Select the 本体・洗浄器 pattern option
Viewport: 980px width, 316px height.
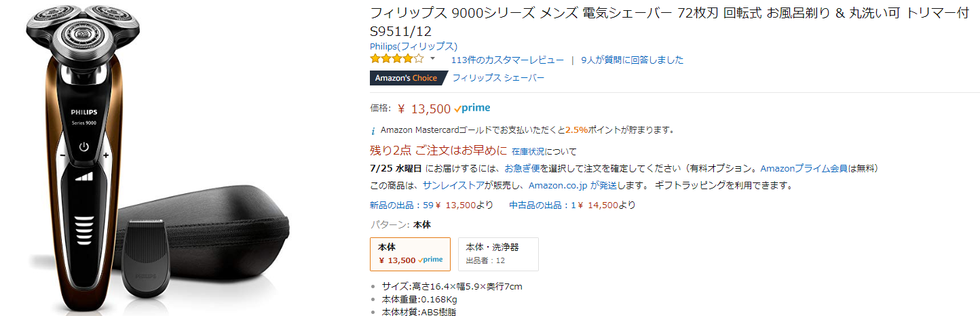(x=497, y=254)
